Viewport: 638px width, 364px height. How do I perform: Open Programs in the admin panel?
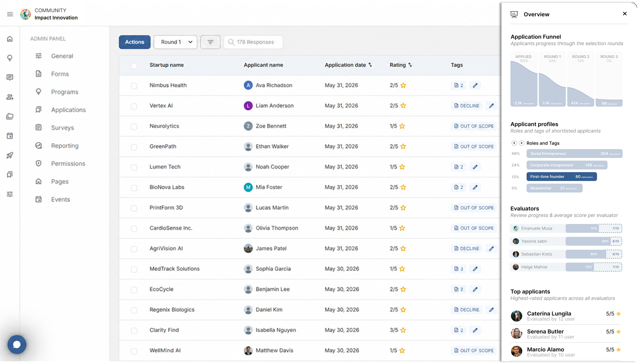65,92
